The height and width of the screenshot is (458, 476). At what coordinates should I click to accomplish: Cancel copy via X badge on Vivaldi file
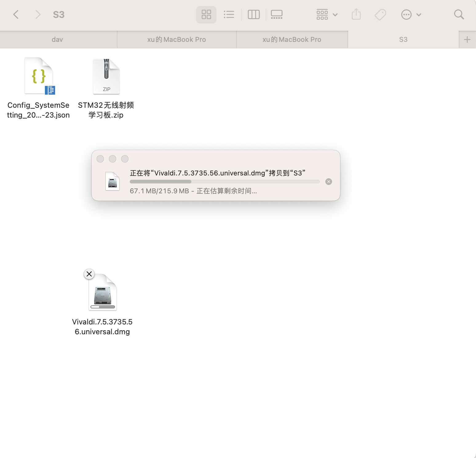coord(89,274)
